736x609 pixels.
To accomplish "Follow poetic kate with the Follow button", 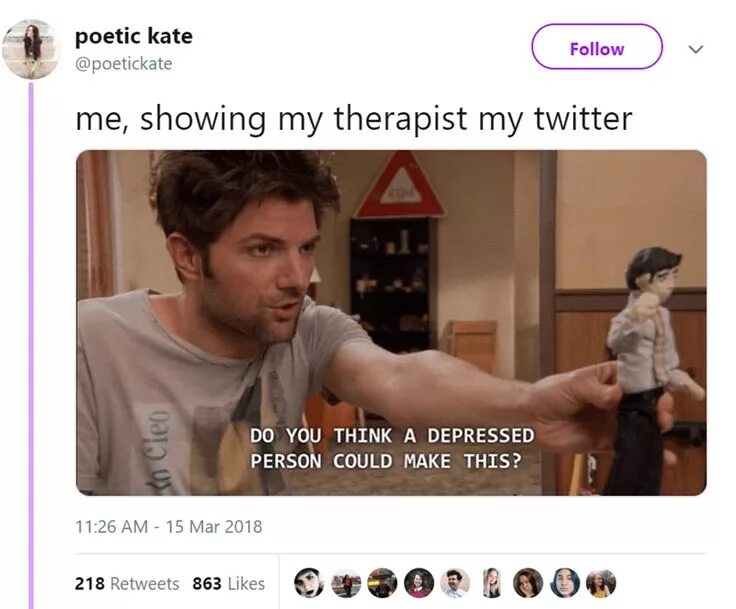I will [597, 47].
